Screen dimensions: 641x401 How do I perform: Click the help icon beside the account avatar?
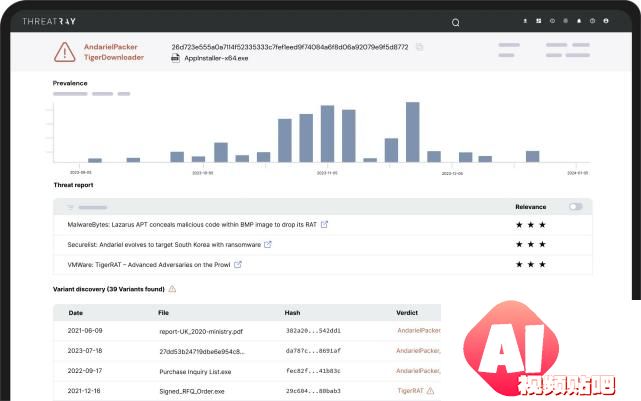pyautogui.click(x=592, y=21)
